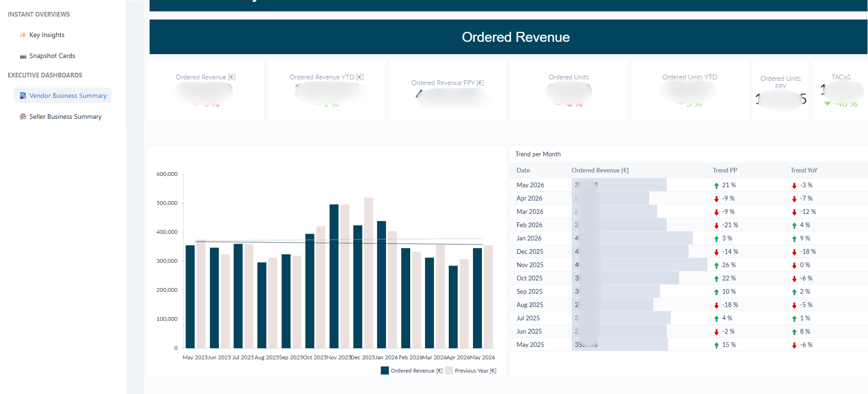Click the red down arrow for Dec 2025 Trend YoY

pyautogui.click(x=794, y=252)
